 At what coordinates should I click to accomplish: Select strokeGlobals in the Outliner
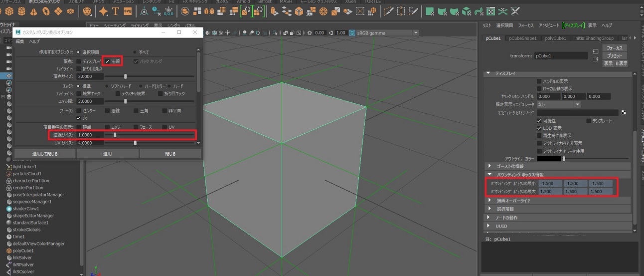(x=27, y=230)
